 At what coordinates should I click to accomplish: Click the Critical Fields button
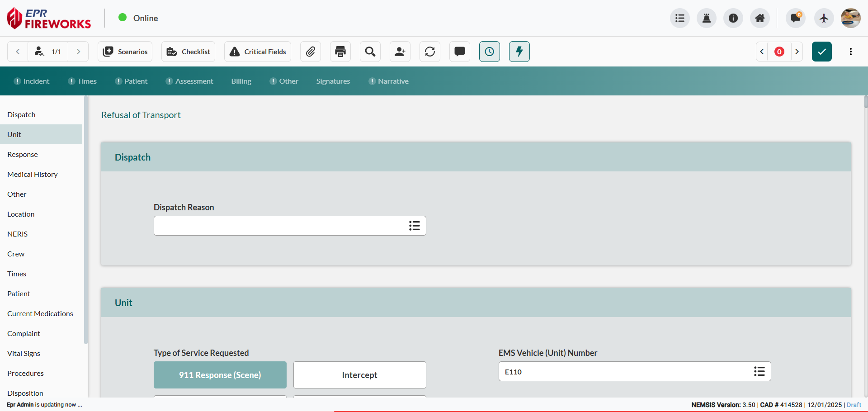click(x=258, y=52)
